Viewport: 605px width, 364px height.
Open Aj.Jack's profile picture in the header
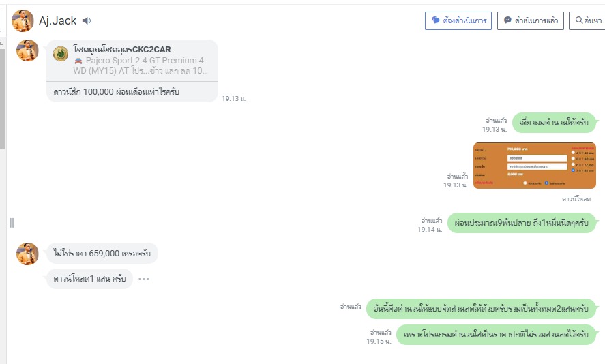pos(23,21)
